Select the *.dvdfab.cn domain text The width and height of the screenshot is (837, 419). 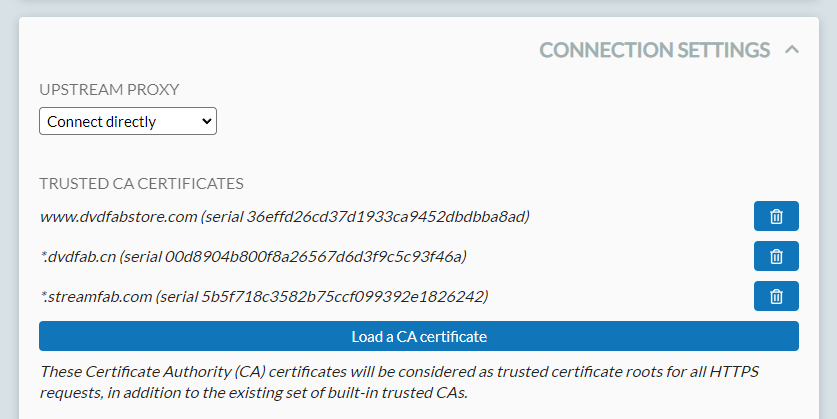78,256
